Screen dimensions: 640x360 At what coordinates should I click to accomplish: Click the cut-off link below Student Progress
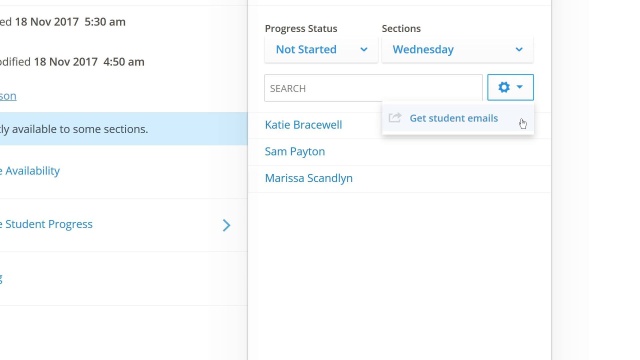click(1, 279)
